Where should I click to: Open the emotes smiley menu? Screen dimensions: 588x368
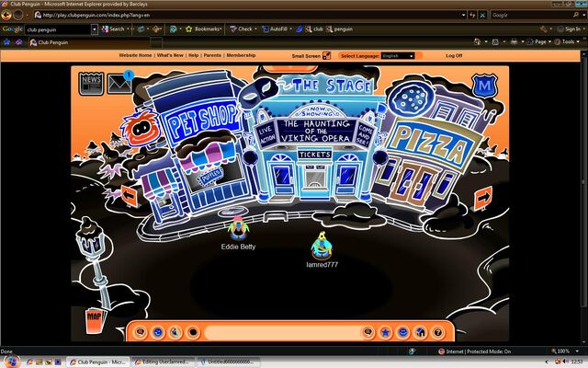[158, 332]
